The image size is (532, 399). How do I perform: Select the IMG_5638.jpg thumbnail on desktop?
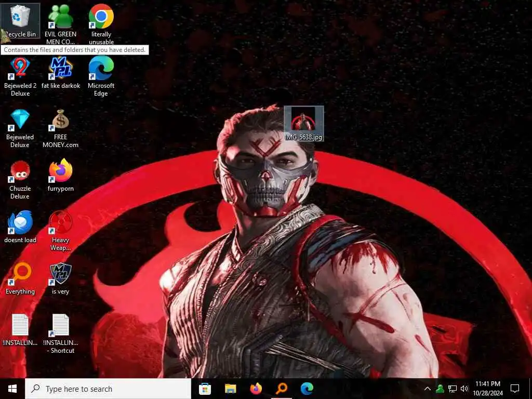click(303, 124)
